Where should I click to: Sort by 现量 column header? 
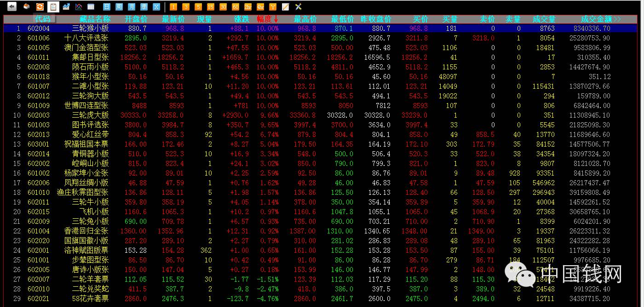click(x=204, y=19)
